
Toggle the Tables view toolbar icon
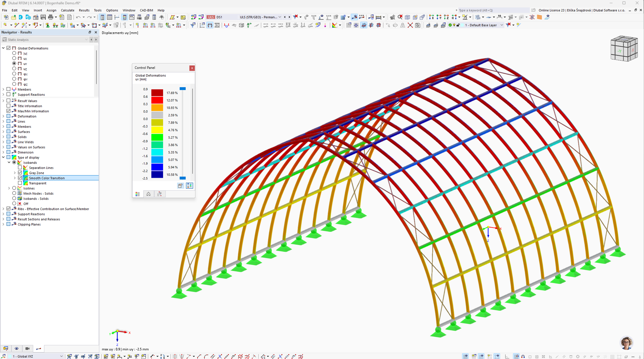point(110,17)
